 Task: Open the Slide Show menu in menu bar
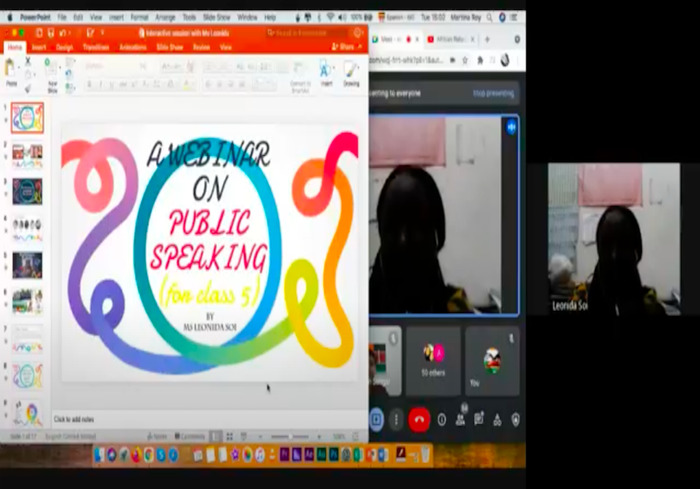(217, 17)
